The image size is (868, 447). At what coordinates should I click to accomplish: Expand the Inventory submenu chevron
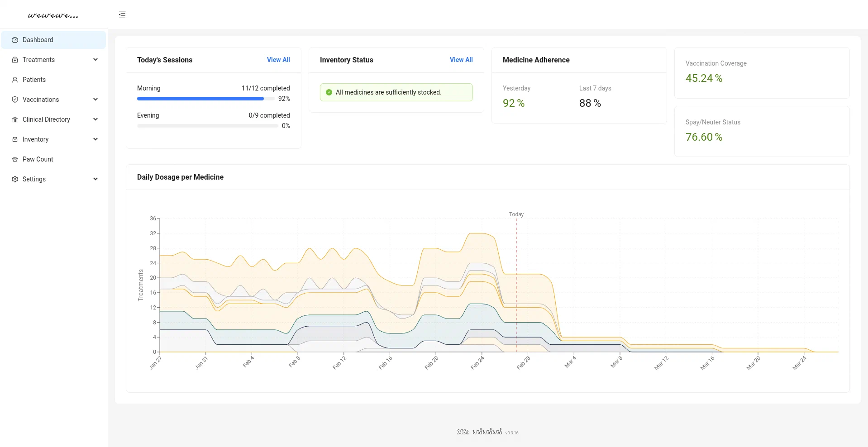pyautogui.click(x=95, y=139)
